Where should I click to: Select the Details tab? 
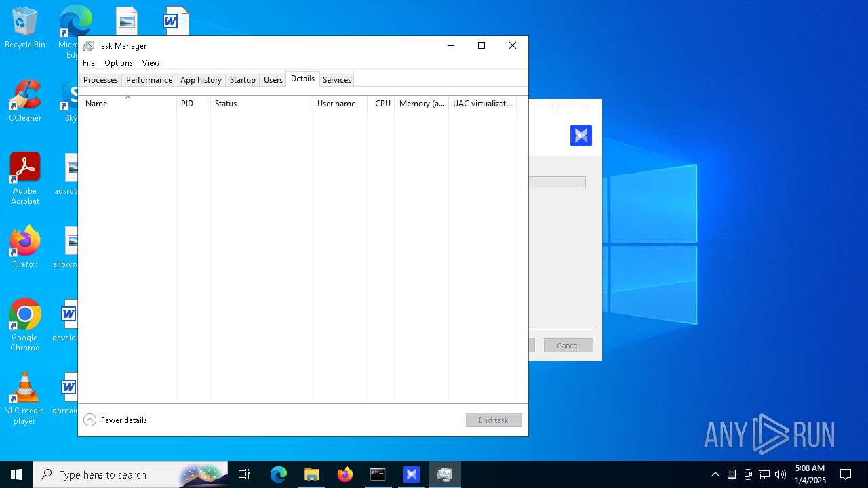[x=302, y=79]
